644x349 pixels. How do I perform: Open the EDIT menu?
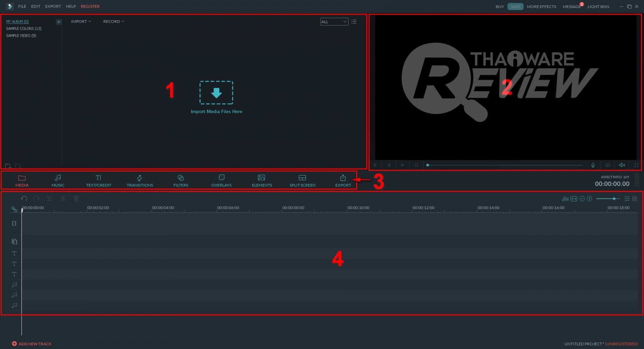pyautogui.click(x=36, y=6)
